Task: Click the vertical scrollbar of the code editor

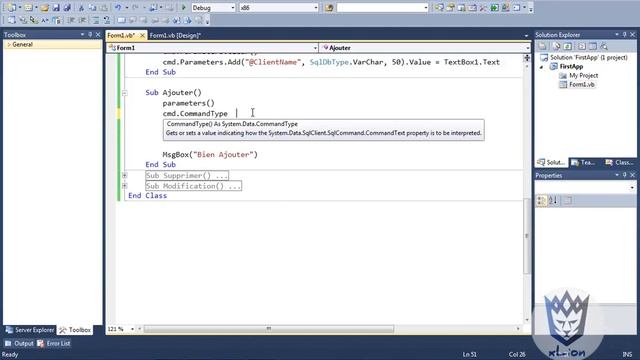Action: tap(527, 236)
